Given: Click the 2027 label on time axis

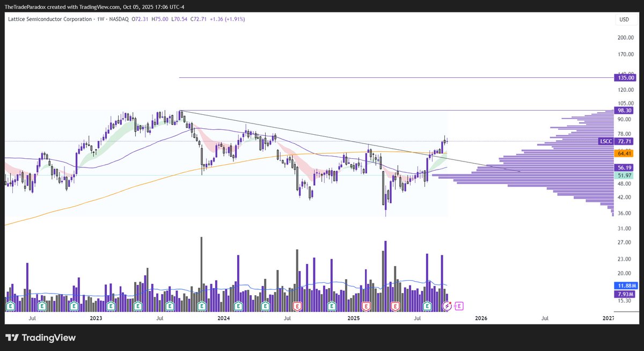Looking at the screenshot, I should [609, 318].
